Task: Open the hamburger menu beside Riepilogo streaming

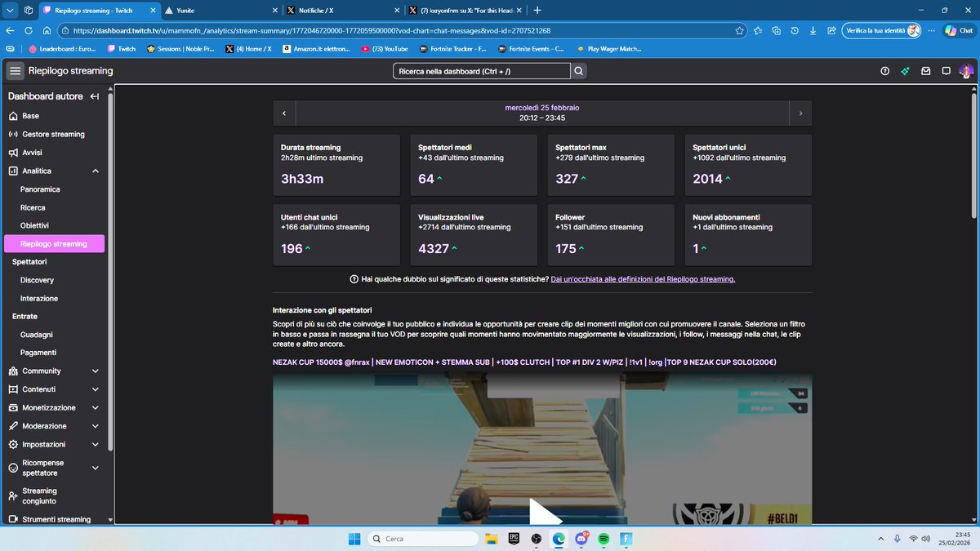Action: coord(16,71)
